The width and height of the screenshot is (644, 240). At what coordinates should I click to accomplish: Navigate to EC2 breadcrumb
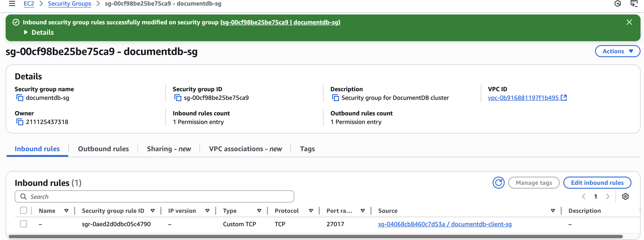pyautogui.click(x=29, y=4)
